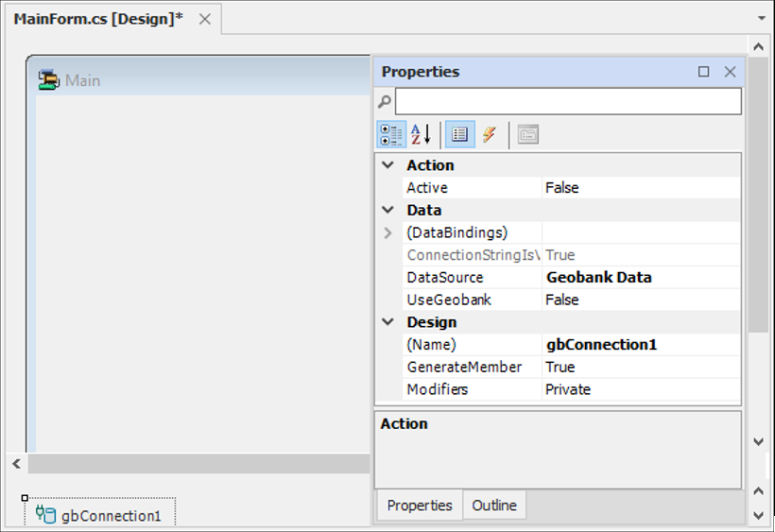Show the Properties list view icon
Screen dimensions: 775x532
click(459, 135)
